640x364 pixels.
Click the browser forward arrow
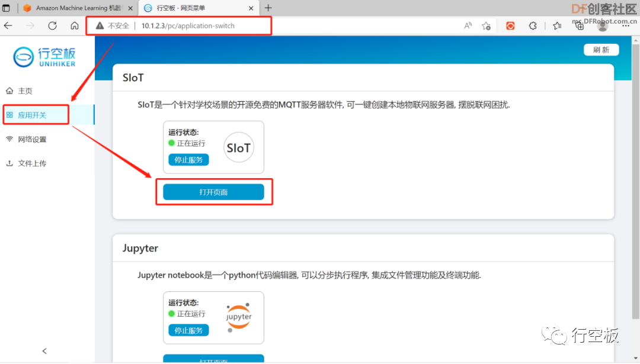[30, 25]
